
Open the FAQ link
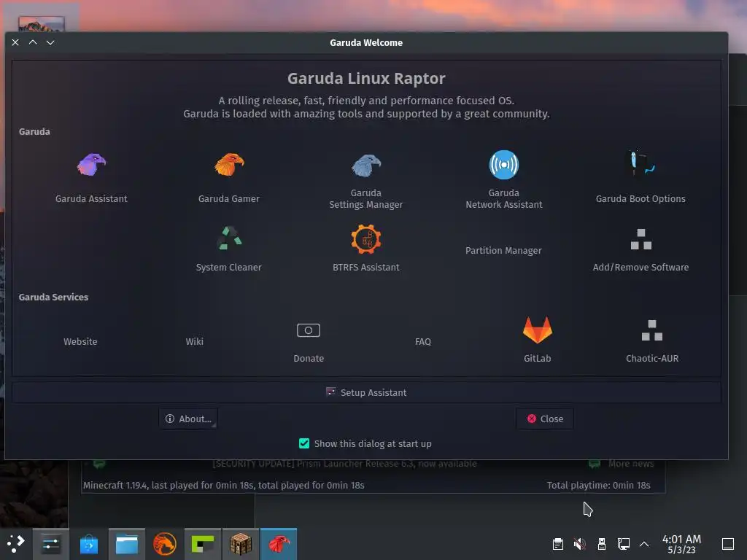[422, 341]
